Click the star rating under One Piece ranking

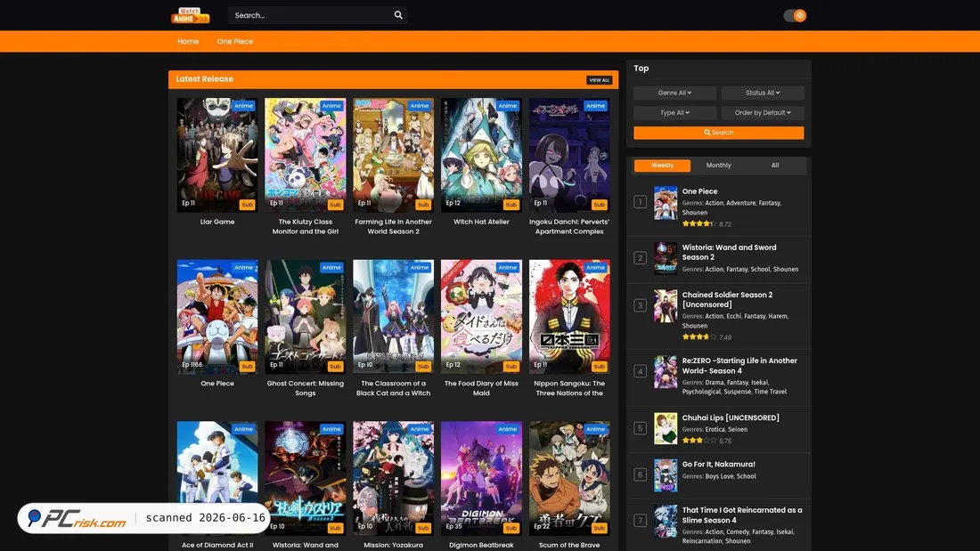(698, 223)
